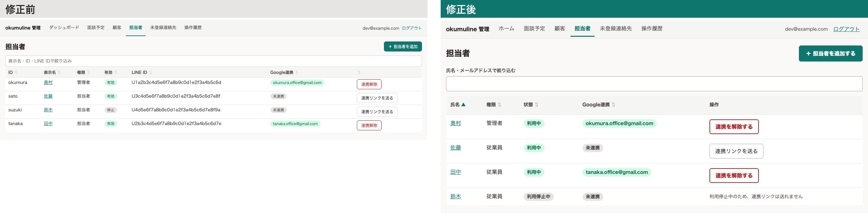Open 未登録連絡先 tab in 修正後 nav
This screenshot has width=868, height=213.
point(616,29)
